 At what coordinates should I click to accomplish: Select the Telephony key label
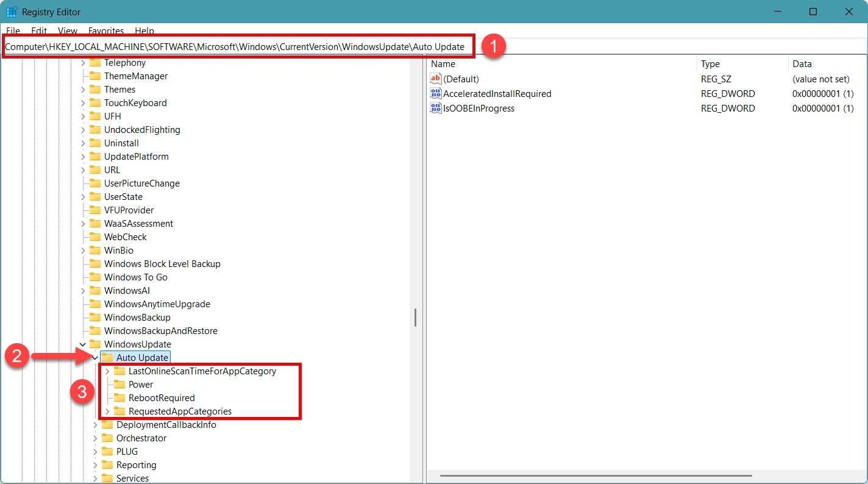[x=125, y=63]
